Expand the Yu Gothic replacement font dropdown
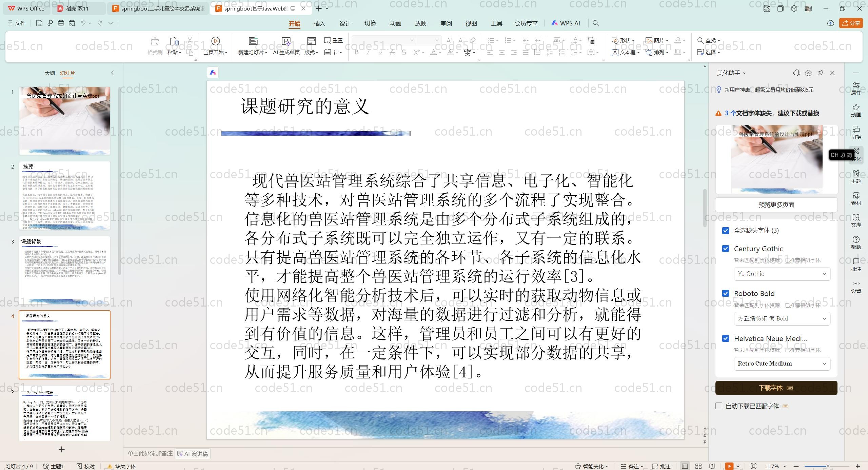Screen dimensions: 868x470 (782, 274)
